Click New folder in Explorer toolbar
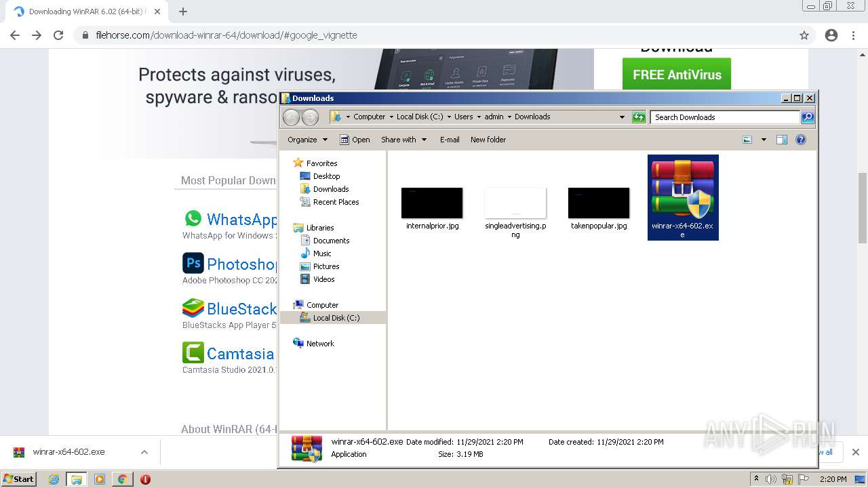Image resolution: width=868 pixels, height=488 pixels. pyautogui.click(x=488, y=140)
